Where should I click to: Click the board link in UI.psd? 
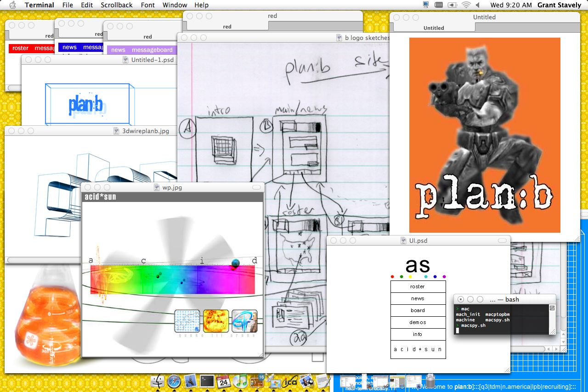tap(418, 310)
